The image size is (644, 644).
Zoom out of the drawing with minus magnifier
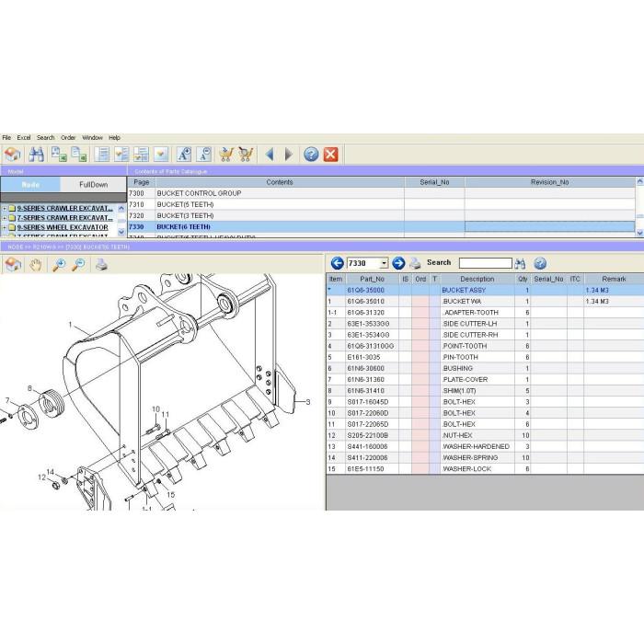pos(78,265)
